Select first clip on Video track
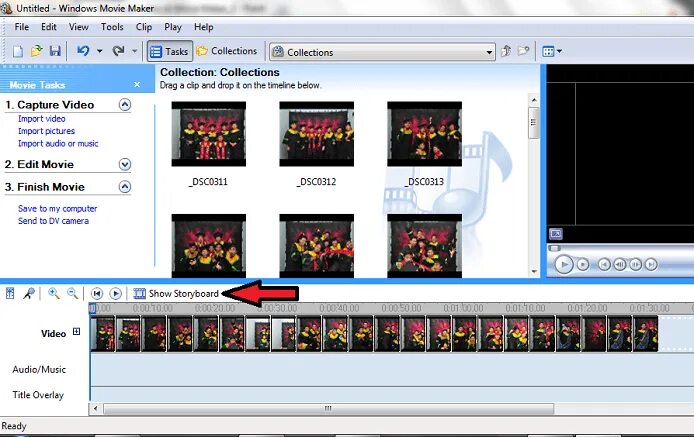This screenshot has width=694, height=437. [x=103, y=334]
